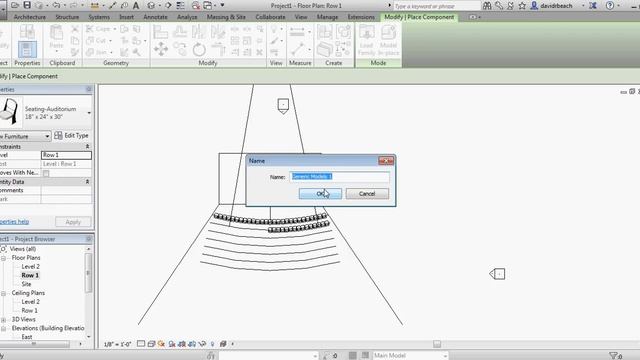Viewport: 640px width, 360px height.
Task: Click the Undo arrow icon
Action: [56, 5]
